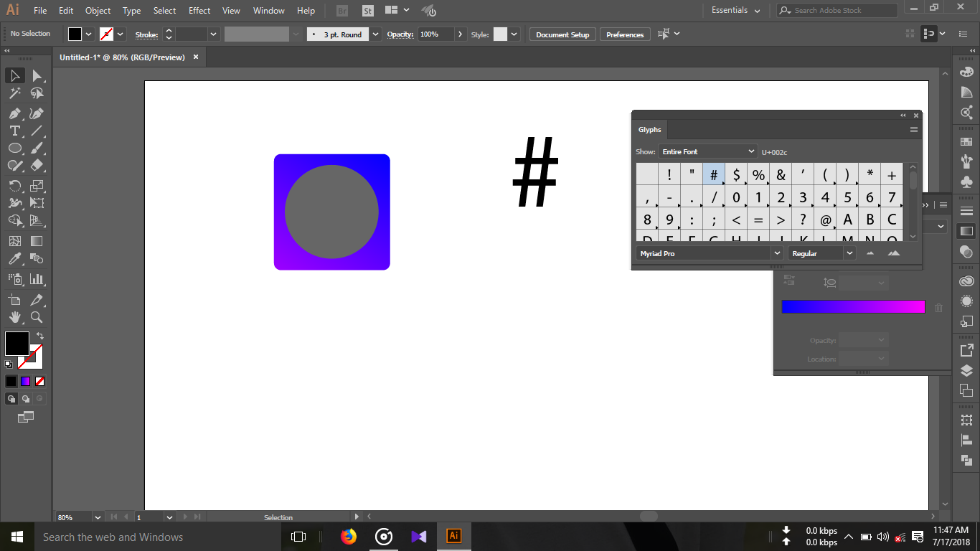This screenshot has width=980, height=551.
Task: Set stroke to None in color controls
Action: 39,381
